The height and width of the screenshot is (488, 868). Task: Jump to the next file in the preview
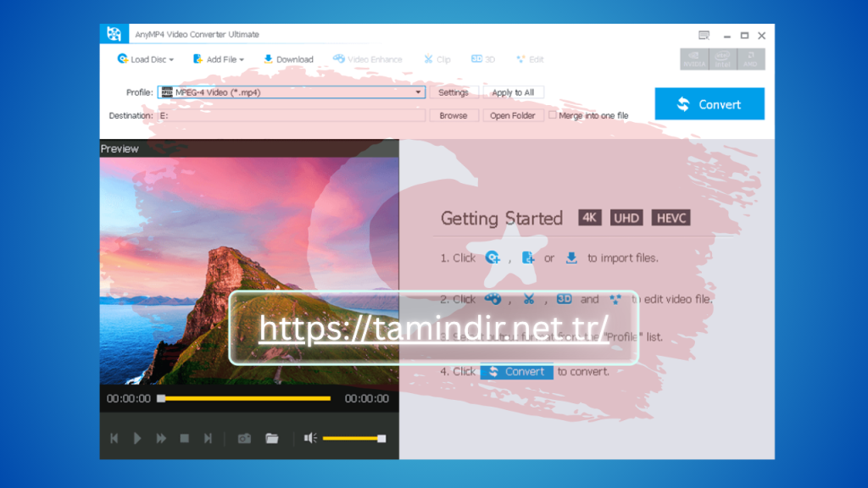click(208, 438)
